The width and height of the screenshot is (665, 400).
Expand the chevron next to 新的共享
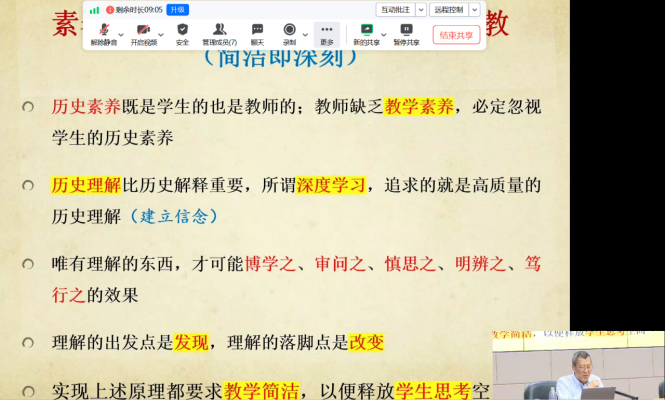[x=383, y=35]
